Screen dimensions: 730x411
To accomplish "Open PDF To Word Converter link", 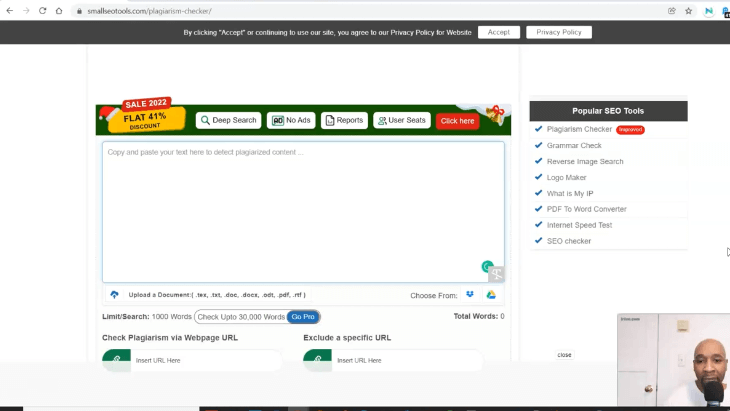I will (x=587, y=209).
